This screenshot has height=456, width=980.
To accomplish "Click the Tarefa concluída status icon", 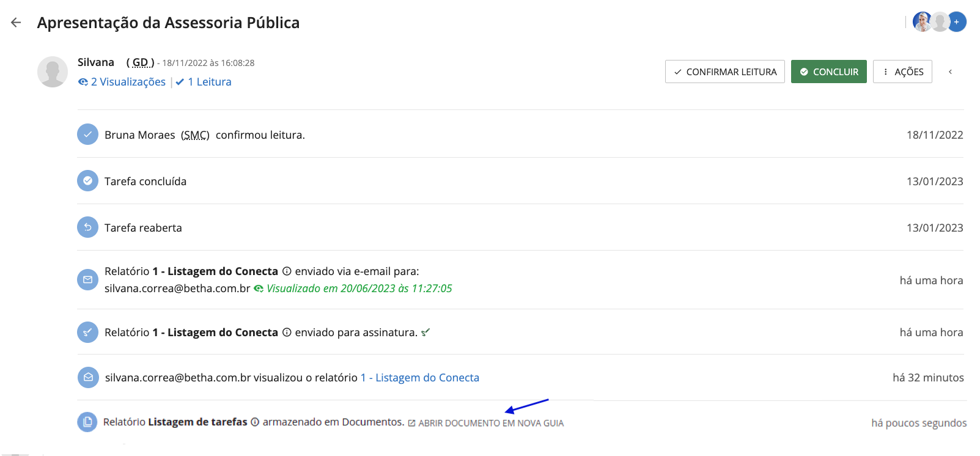I will tap(87, 181).
